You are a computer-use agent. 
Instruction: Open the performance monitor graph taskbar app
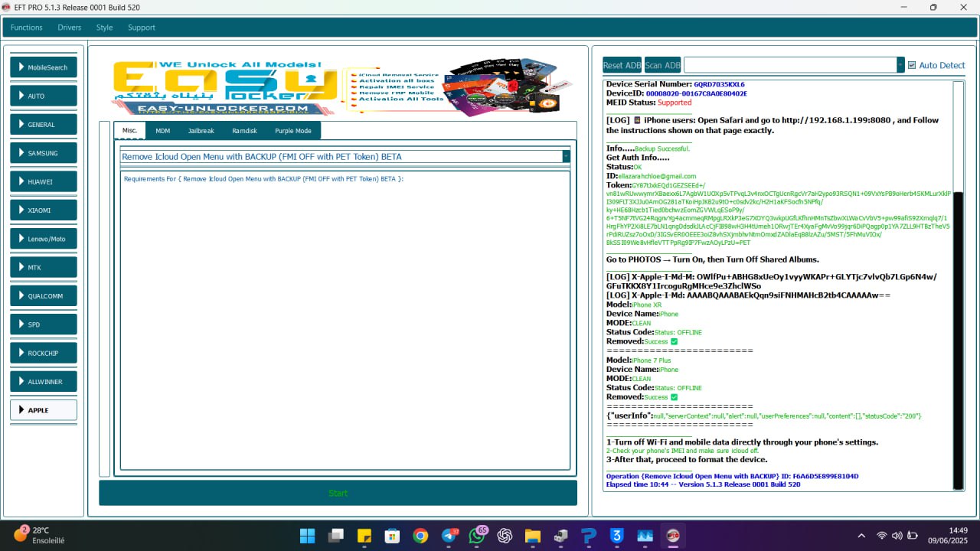click(645, 536)
